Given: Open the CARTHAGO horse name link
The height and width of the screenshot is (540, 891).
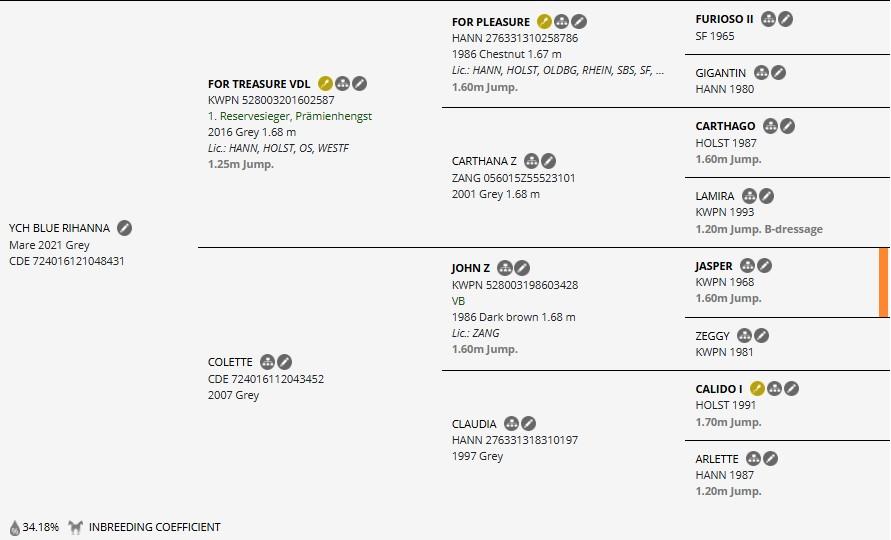Looking at the screenshot, I should coord(725,126).
